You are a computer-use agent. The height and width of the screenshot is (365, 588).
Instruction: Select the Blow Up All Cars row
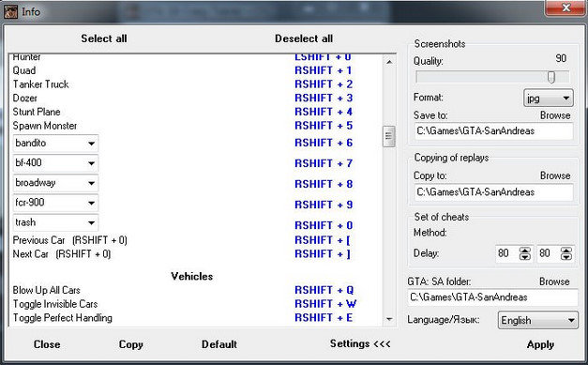[x=47, y=290]
